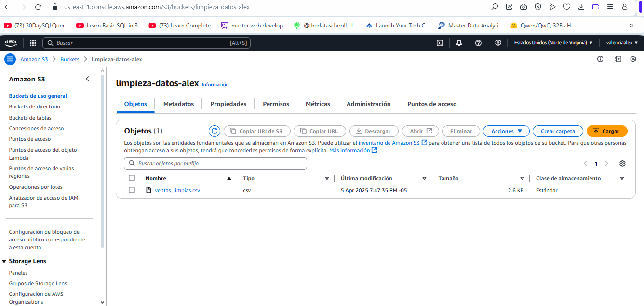Image resolution: width=644 pixels, height=306 pixels.
Task: Go to Buckets breadcrumb link
Action: (70, 59)
